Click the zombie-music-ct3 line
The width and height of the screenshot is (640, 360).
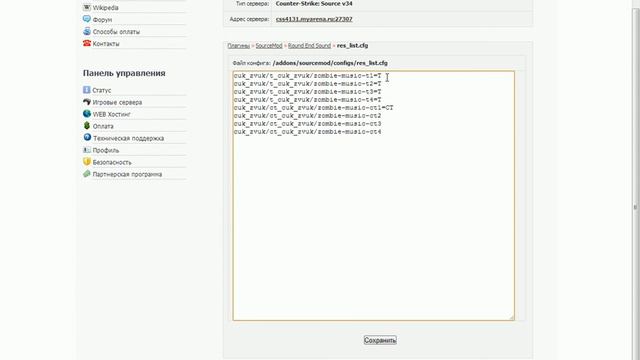pyautogui.click(x=307, y=124)
